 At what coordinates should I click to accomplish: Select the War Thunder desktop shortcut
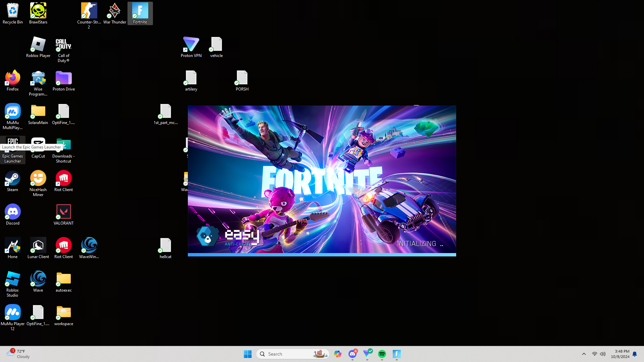[x=115, y=11]
